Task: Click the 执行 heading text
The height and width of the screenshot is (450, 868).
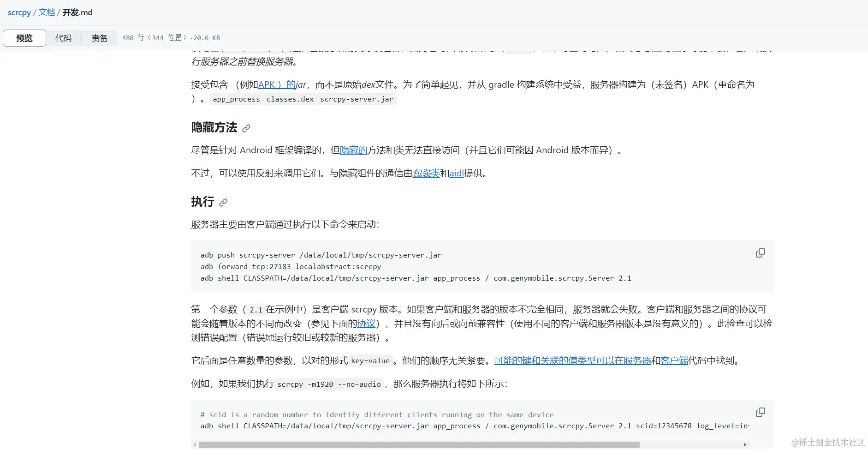Action: coord(202,201)
